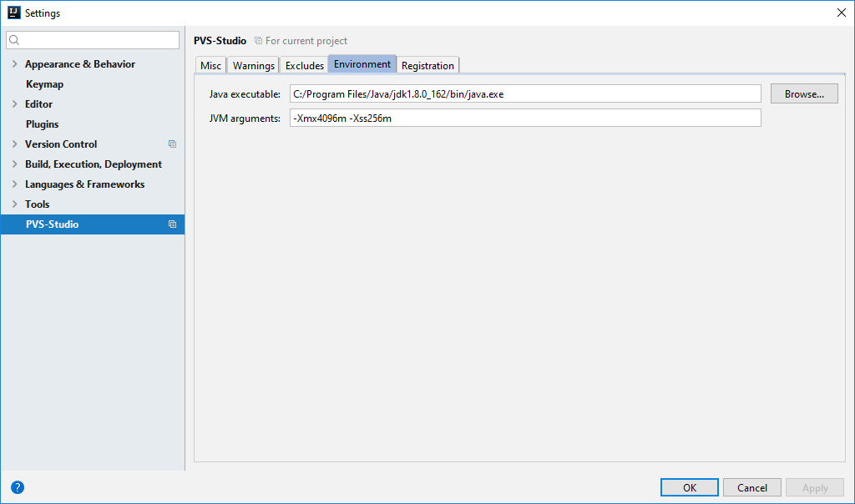The width and height of the screenshot is (855, 504).
Task: Focus the settings search field
Action: [x=93, y=40]
